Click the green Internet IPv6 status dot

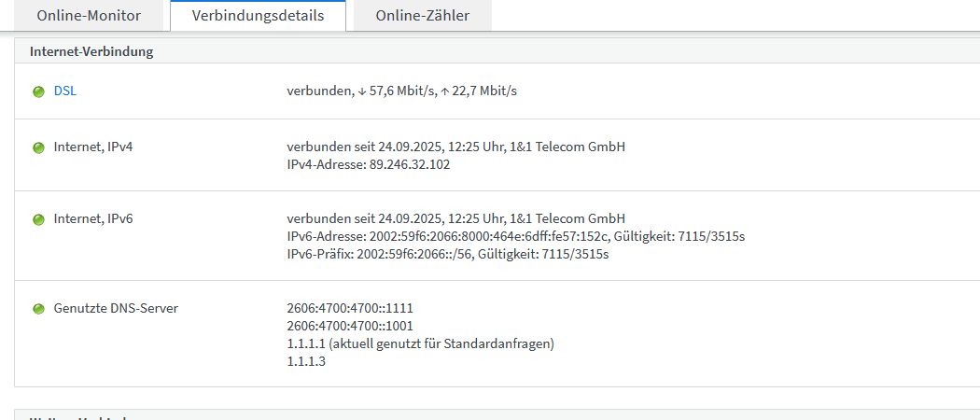[39, 219]
